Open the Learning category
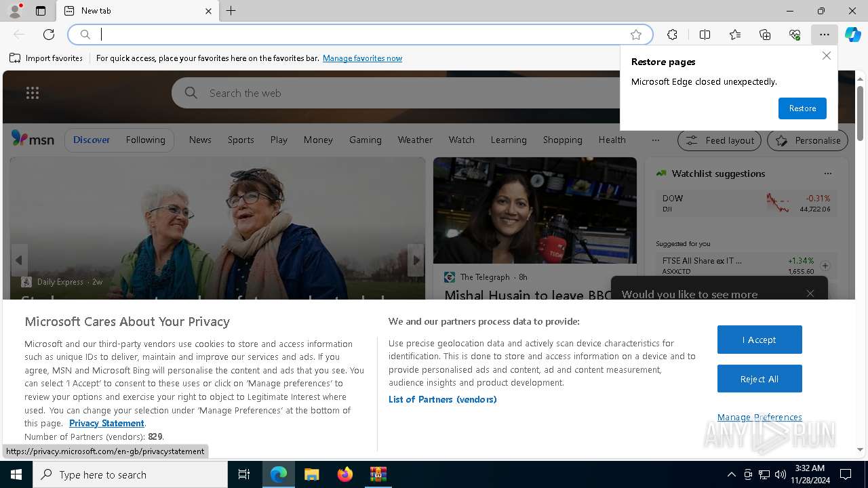This screenshot has height=488, width=868. click(x=509, y=140)
